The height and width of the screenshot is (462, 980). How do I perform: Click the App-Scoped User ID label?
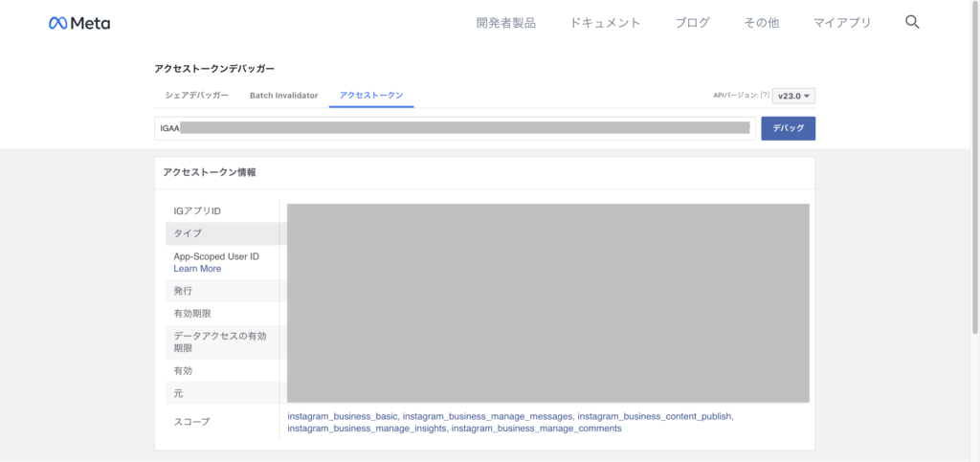(216, 256)
